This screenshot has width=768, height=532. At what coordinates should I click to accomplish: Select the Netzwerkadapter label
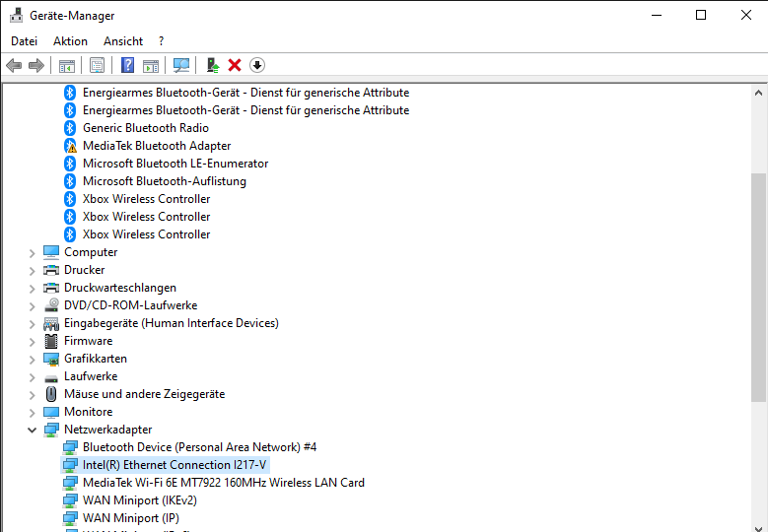point(107,430)
